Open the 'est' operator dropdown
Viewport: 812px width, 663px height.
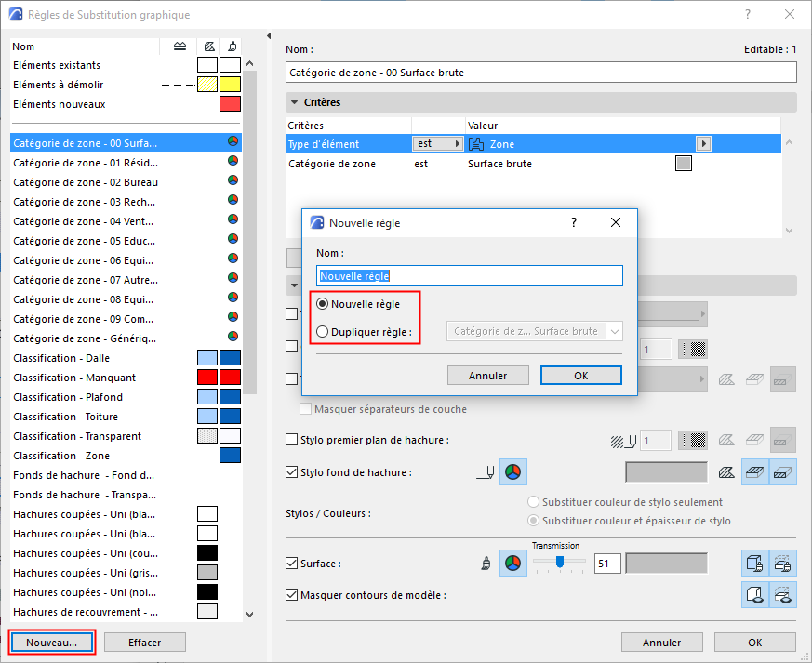pos(437,144)
